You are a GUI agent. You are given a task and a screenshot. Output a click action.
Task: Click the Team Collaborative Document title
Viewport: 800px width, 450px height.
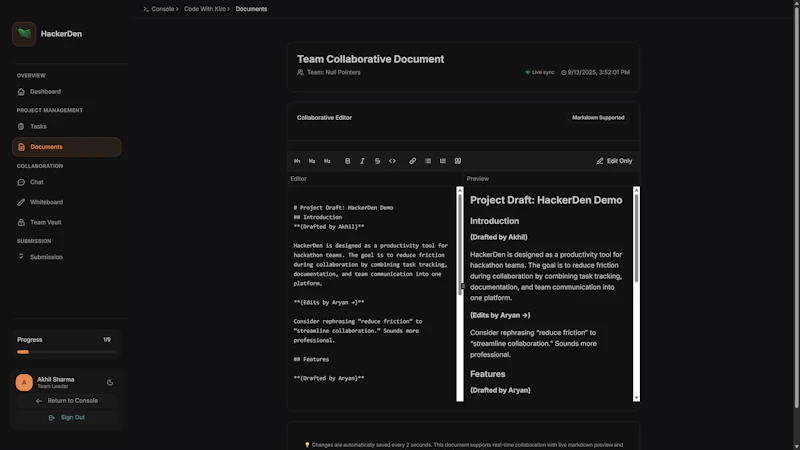click(x=370, y=59)
